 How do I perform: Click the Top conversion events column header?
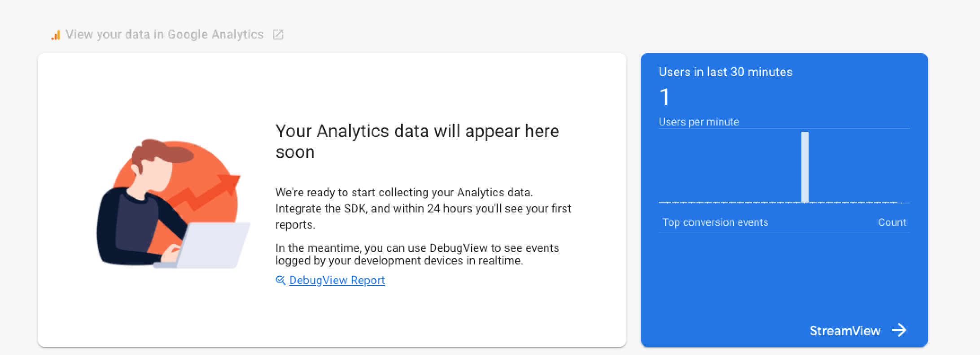click(x=715, y=222)
